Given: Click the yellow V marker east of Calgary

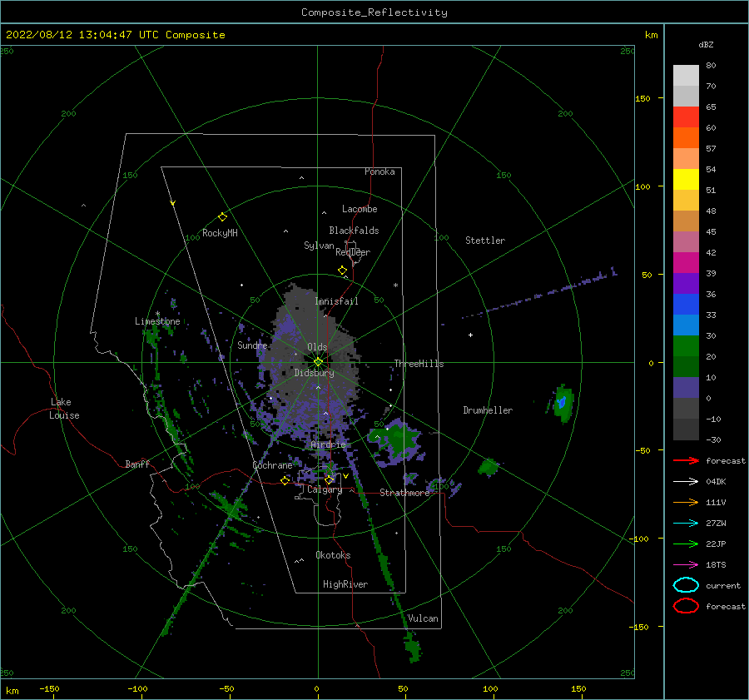Looking at the screenshot, I should [x=345, y=476].
